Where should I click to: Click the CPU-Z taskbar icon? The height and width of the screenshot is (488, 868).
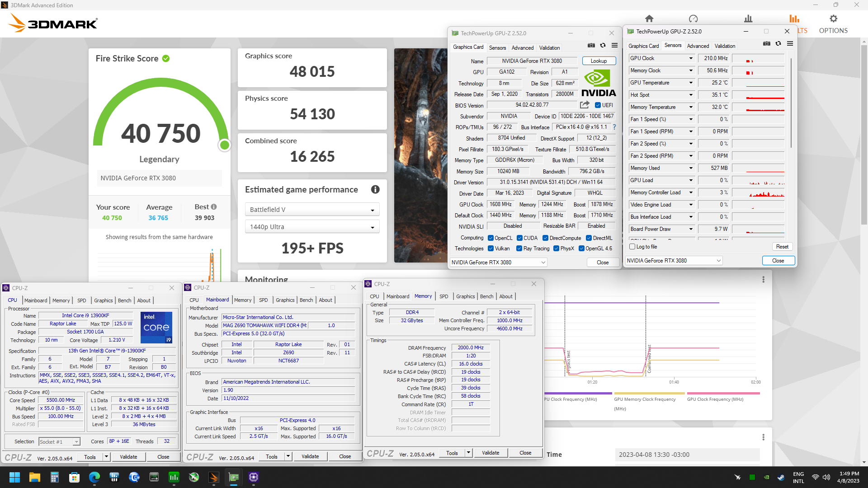(254, 477)
